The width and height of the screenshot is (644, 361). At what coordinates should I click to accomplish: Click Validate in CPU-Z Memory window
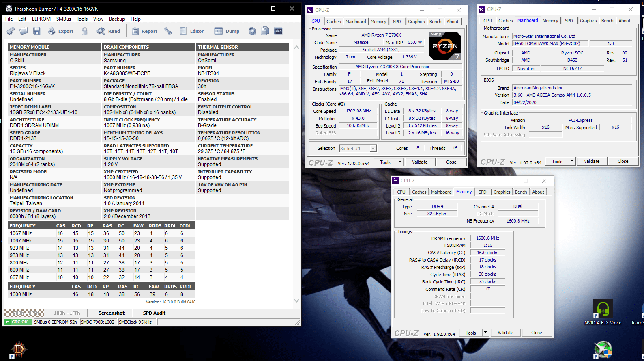pyautogui.click(x=505, y=333)
